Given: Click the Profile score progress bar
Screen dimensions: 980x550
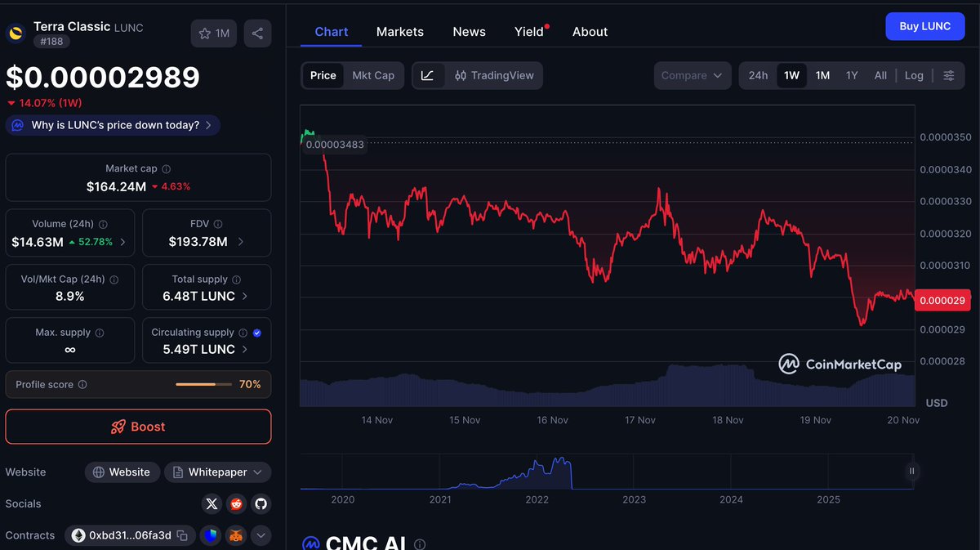Looking at the screenshot, I should (x=203, y=384).
